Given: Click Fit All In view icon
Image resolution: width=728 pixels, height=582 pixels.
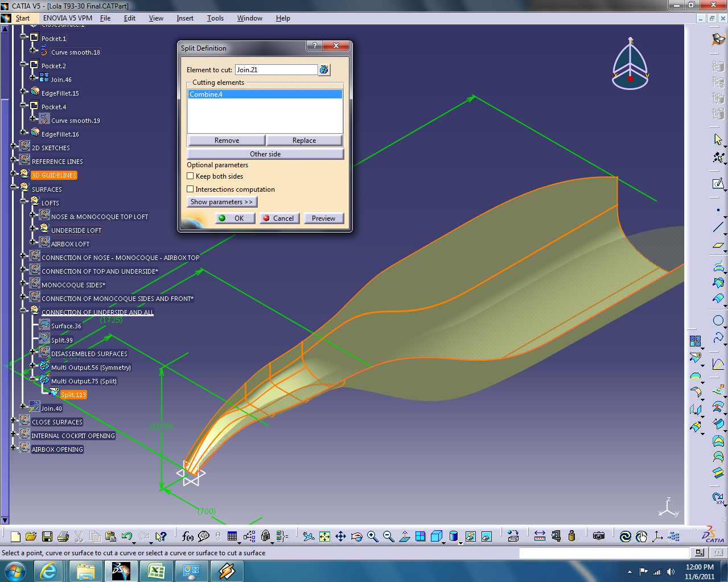Looking at the screenshot, I should tap(324, 536).
